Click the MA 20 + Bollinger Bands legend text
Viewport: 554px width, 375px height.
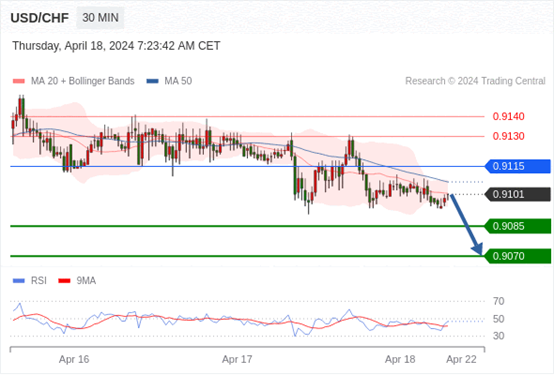(x=83, y=81)
